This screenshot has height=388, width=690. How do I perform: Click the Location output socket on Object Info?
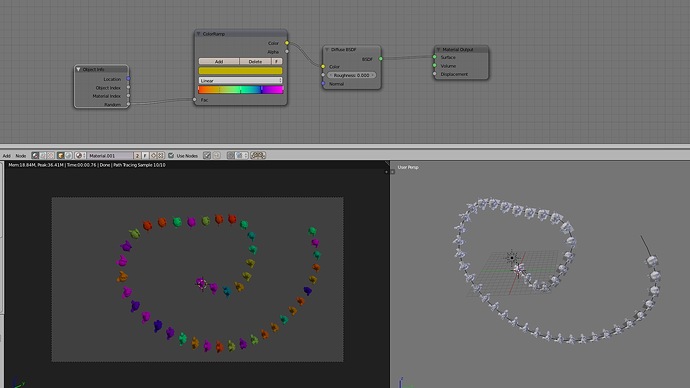coord(128,79)
